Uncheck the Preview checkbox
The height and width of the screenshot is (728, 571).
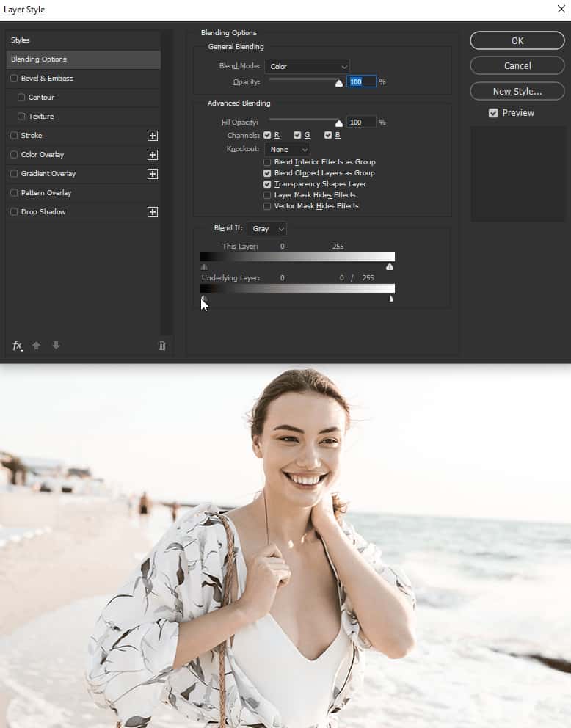[x=493, y=113]
